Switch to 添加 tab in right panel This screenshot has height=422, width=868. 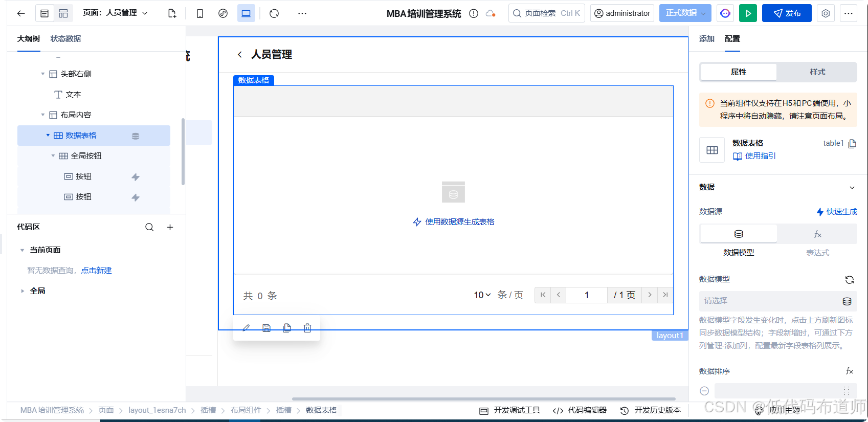coord(707,39)
